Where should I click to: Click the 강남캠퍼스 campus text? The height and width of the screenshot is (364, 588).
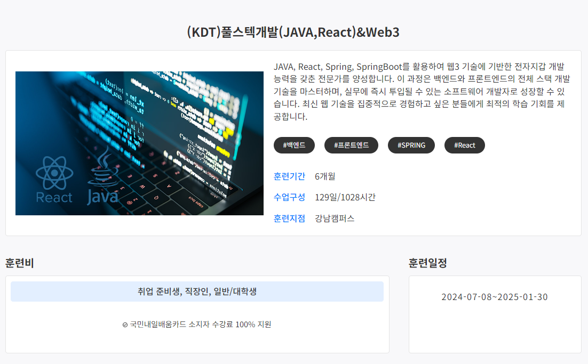coord(335,219)
